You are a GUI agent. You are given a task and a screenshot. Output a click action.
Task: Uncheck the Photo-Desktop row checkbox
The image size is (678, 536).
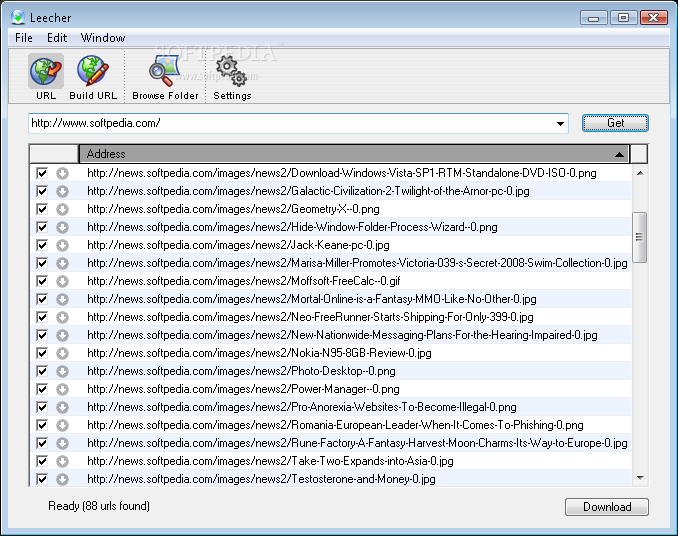click(42, 371)
